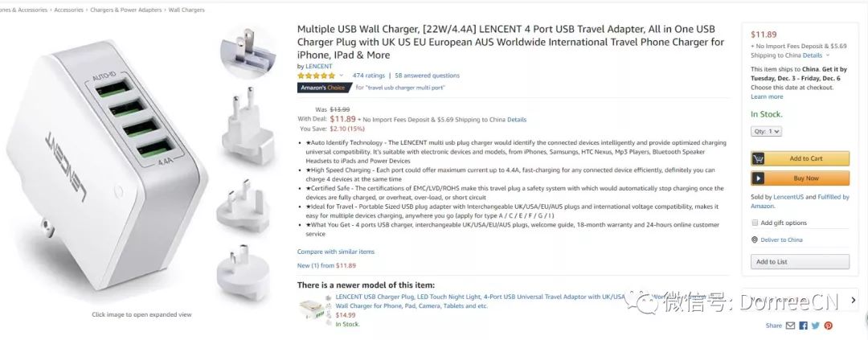The width and height of the screenshot is (868, 340).
Task: Expand the star rating breakdown arrow
Action: point(341,76)
